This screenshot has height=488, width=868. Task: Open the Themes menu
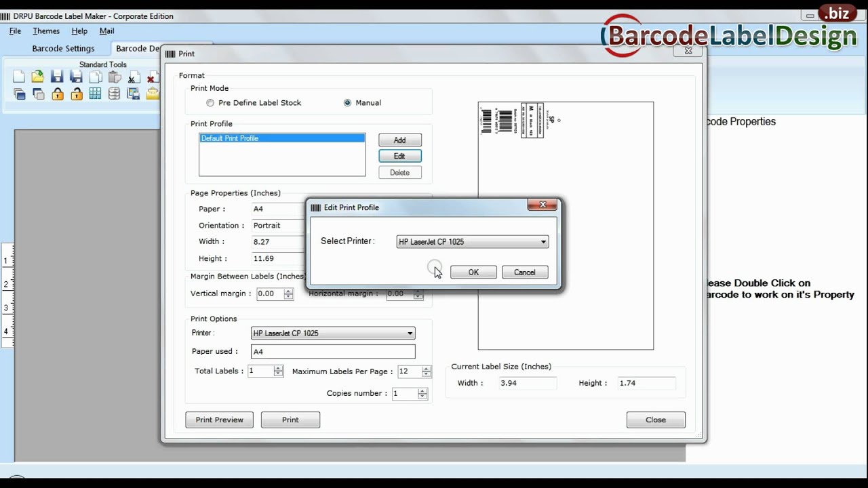click(x=46, y=31)
